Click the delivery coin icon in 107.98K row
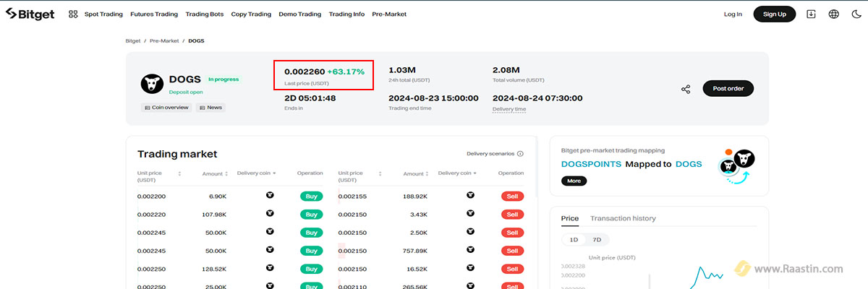This screenshot has width=868, height=289. tap(270, 214)
